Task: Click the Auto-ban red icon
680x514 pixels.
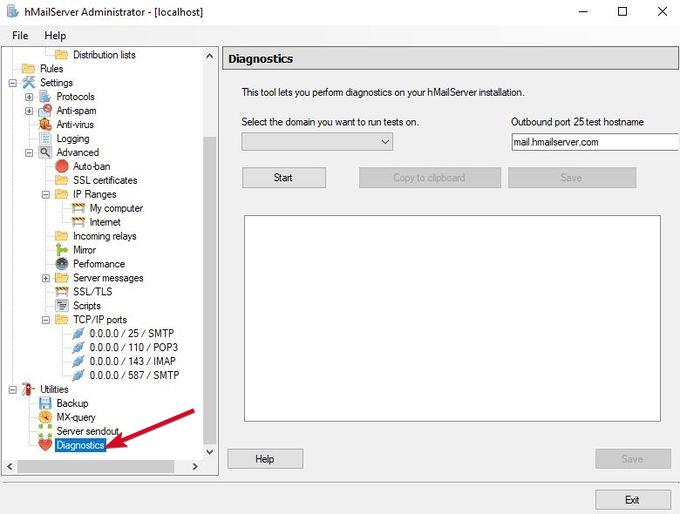Action: [62, 167]
